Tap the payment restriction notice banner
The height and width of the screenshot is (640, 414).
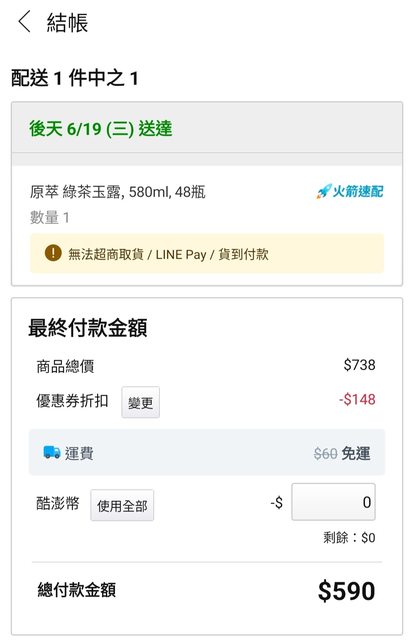tap(207, 253)
